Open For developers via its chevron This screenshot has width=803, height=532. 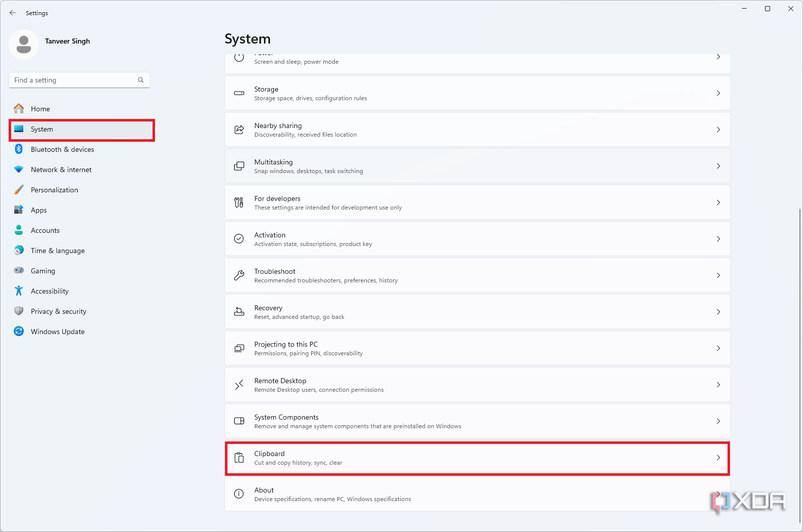pyautogui.click(x=718, y=202)
